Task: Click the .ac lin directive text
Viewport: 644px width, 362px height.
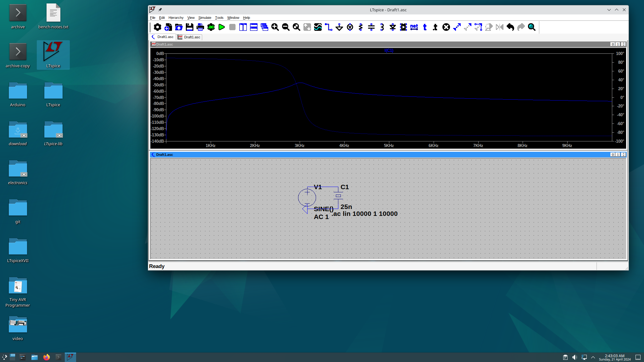Action: (365, 214)
